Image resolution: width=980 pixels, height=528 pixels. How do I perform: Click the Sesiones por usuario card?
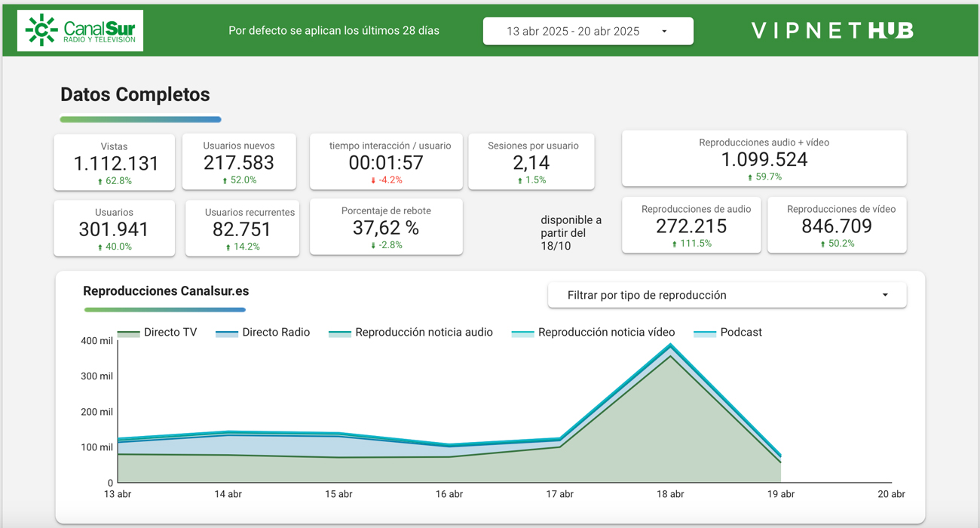point(531,162)
